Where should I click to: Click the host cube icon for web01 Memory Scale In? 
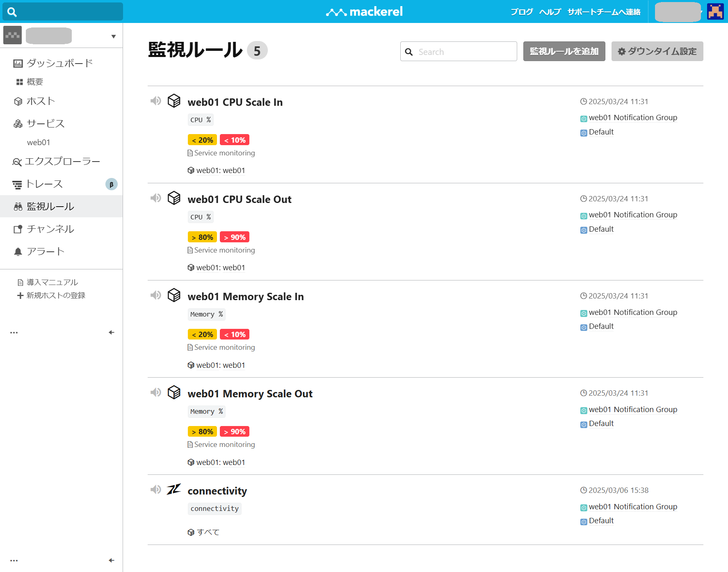click(174, 295)
